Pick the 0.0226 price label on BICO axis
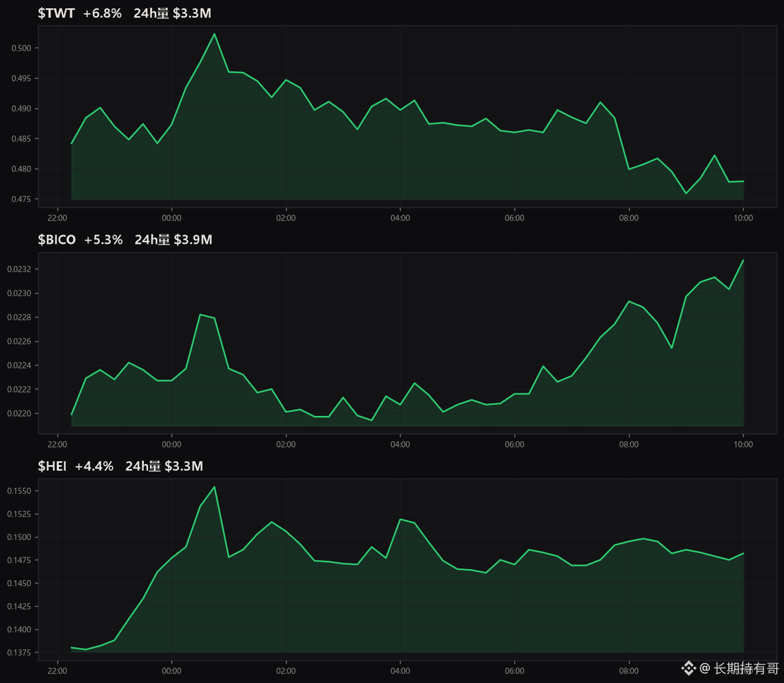The height and width of the screenshot is (683, 784). [19, 341]
